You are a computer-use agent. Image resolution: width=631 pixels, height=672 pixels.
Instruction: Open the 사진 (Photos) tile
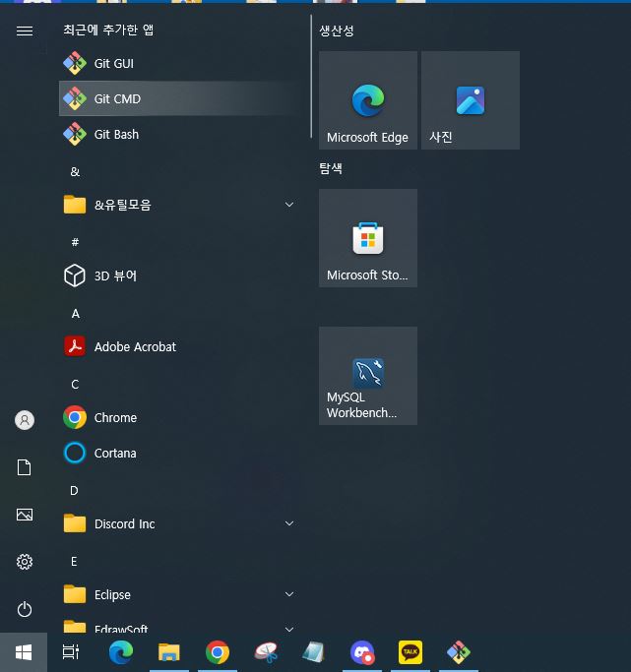pos(471,100)
